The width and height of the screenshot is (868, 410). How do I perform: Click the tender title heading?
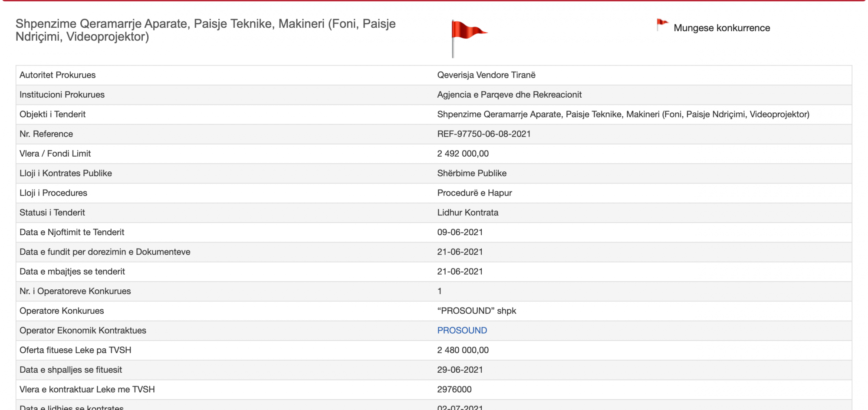[206, 30]
